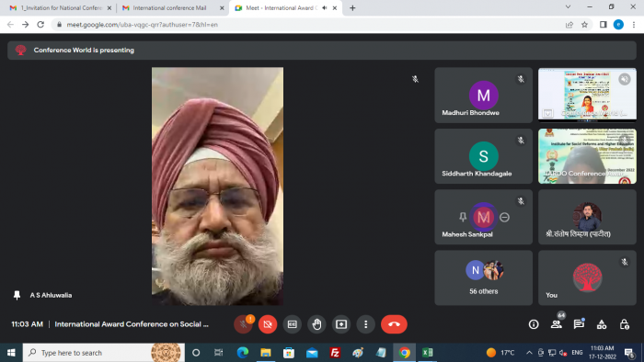Remove Mahesh Sankpal minus icon
Image resolution: width=644 pixels, height=362 pixels.
tap(505, 217)
